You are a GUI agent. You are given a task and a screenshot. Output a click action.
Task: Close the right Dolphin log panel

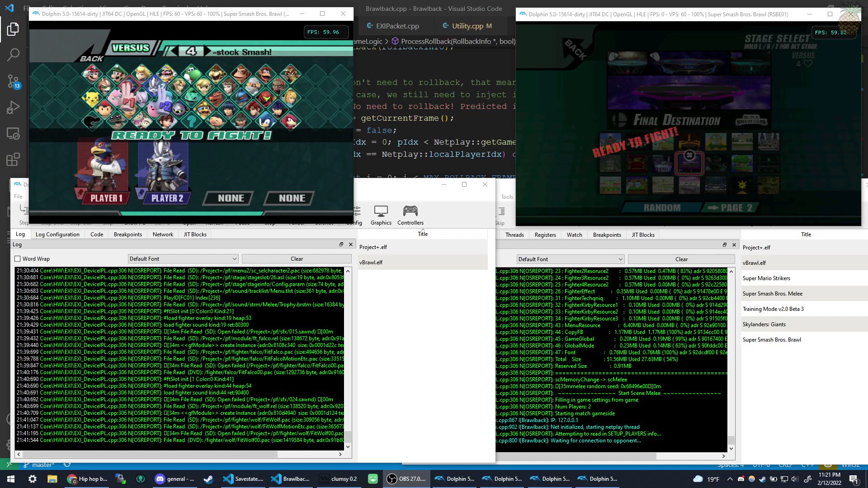tap(734, 245)
